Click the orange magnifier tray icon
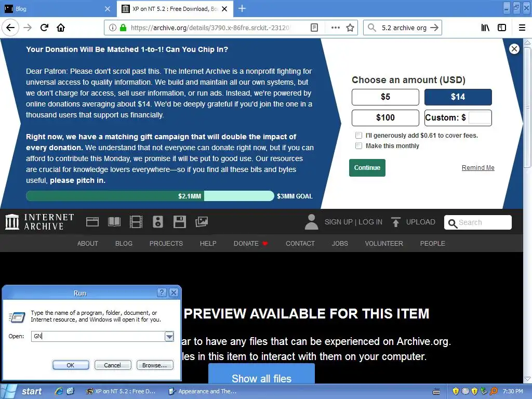532x399 pixels. pos(494,391)
